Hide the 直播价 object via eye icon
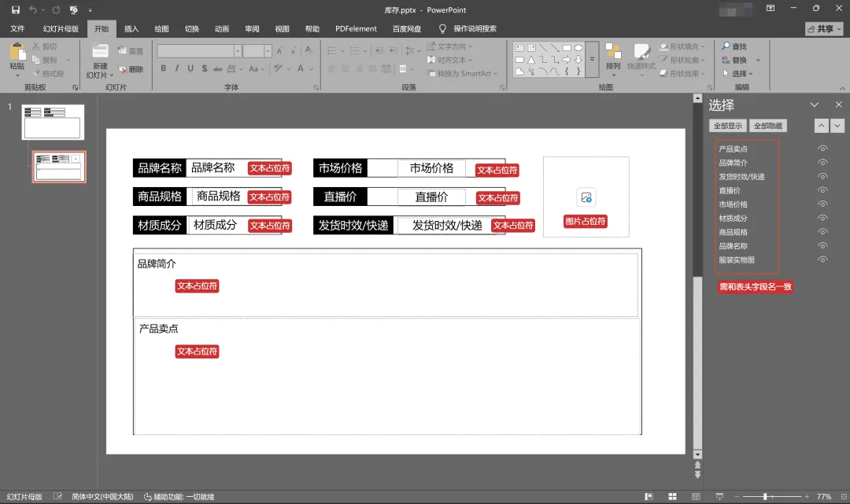 pos(822,190)
